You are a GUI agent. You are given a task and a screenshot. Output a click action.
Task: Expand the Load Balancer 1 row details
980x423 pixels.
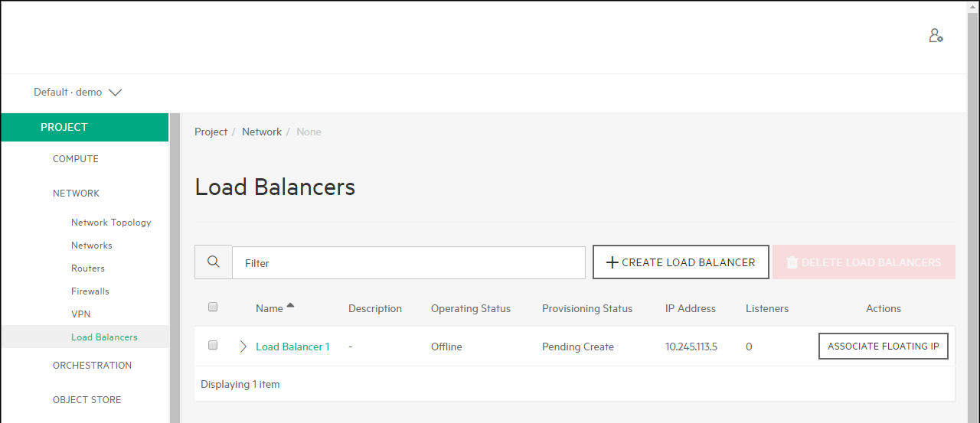pyautogui.click(x=243, y=347)
